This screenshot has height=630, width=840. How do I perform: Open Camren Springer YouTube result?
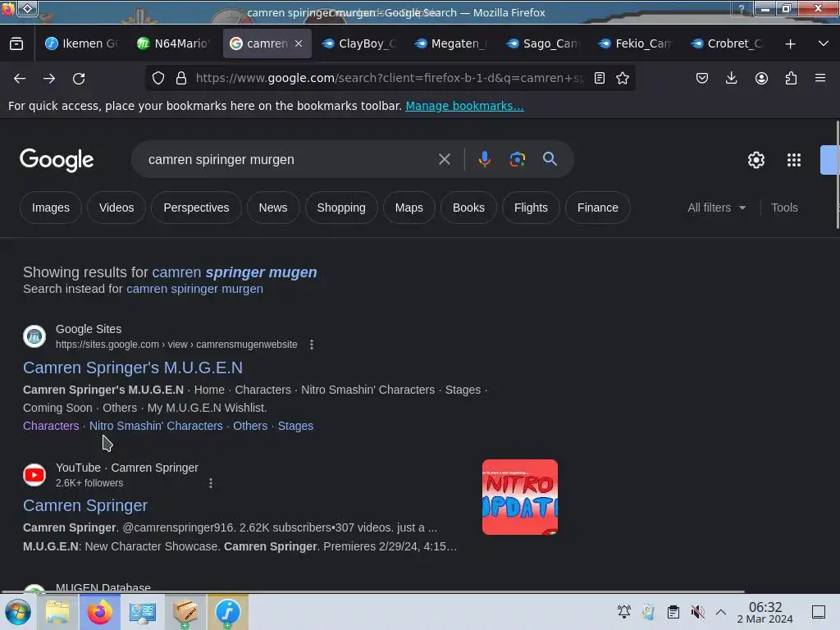point(85,505)
